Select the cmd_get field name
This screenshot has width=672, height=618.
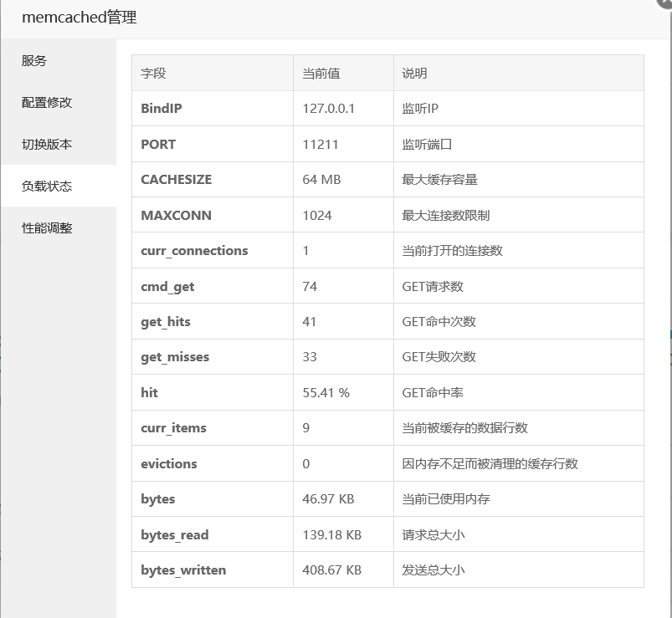pos(167,287)
